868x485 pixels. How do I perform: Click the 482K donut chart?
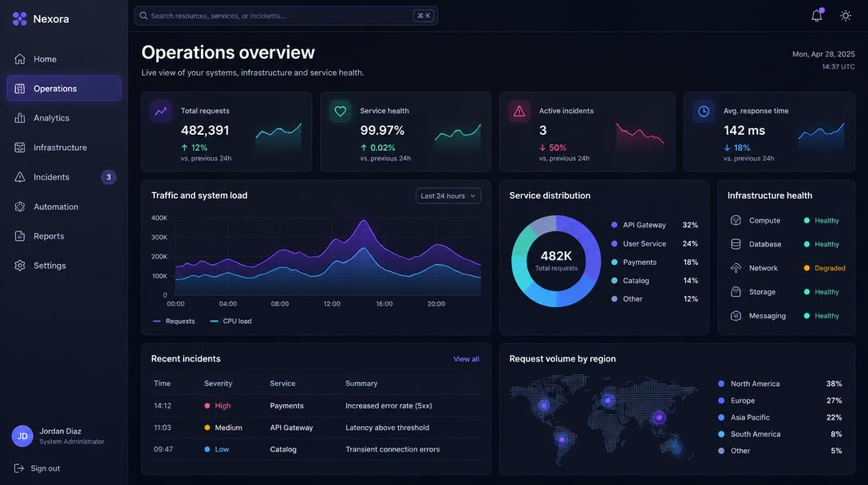[556, 261]
